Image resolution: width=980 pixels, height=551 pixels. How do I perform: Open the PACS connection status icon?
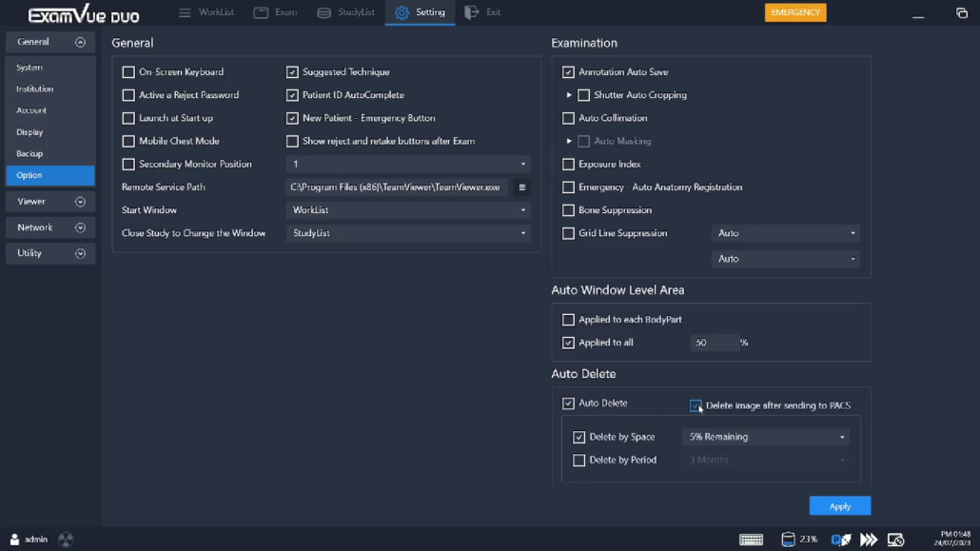point(840,539)
